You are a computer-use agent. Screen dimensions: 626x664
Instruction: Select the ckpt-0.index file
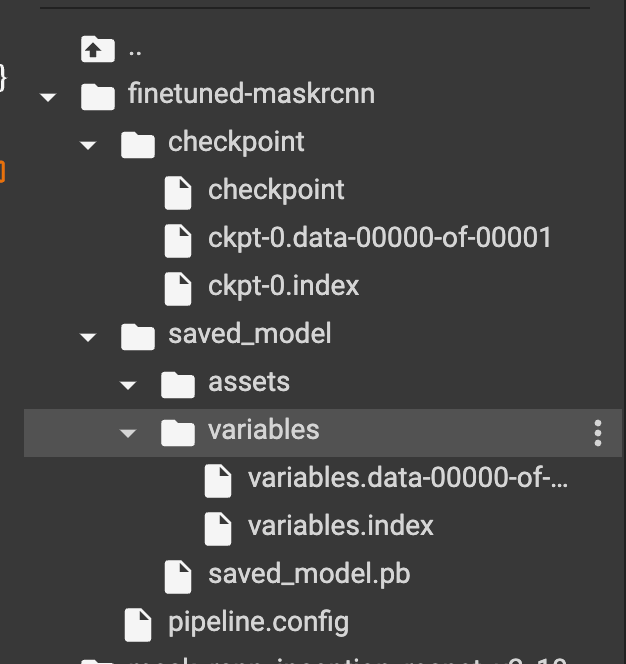(x=283, y=286)
